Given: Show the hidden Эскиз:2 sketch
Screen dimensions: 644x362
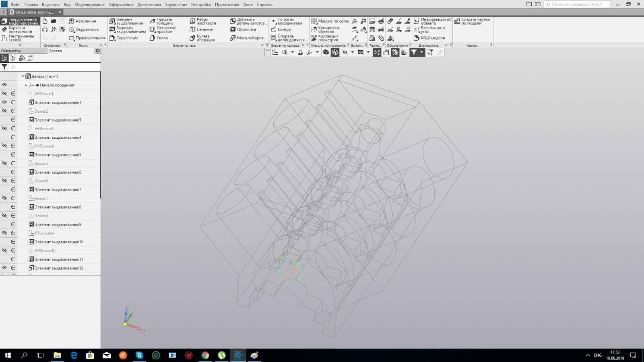Looking at the screenshot, I should coord(4,111).
